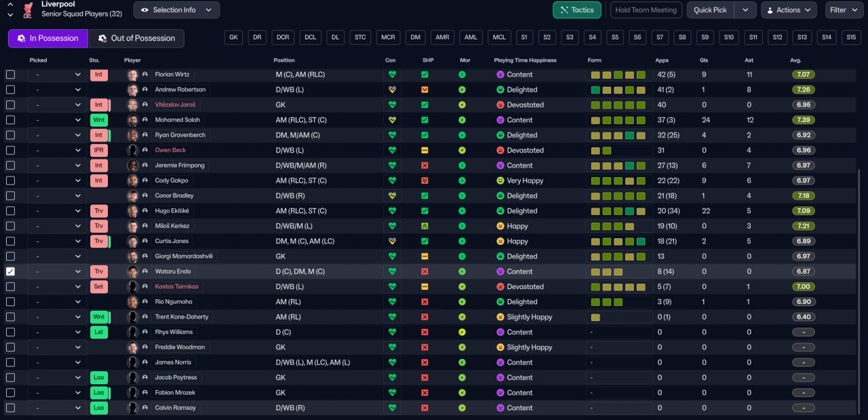Select the AMR position slot
Screen dimensions: 868x420
(x=442, y=38)
